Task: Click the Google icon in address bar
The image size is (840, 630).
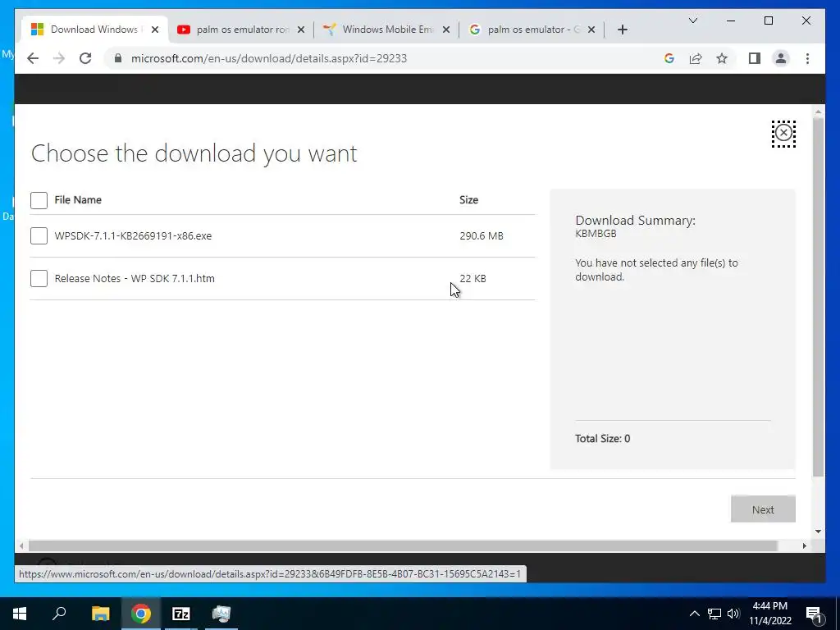Action: point(669,58)
